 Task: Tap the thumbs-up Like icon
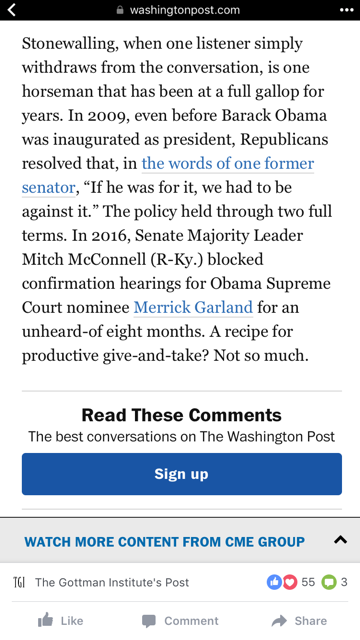(x=46, y=620)
